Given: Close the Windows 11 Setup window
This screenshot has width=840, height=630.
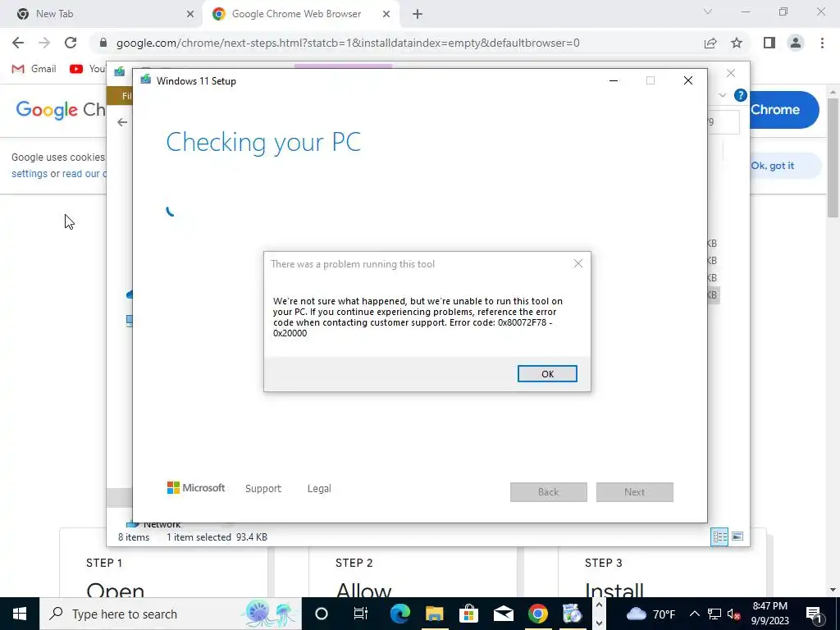Looking at the screenshot, I should click(x=688, y=81).
